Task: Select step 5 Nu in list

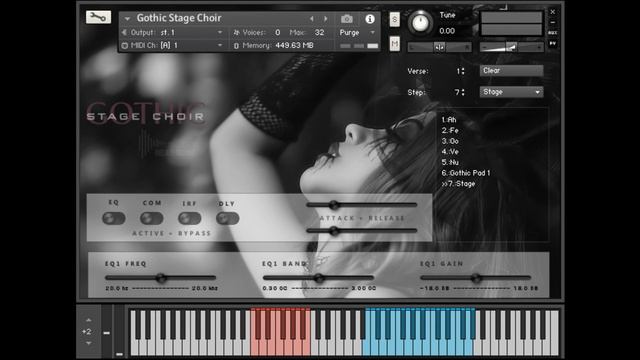Action: [450, 162]
